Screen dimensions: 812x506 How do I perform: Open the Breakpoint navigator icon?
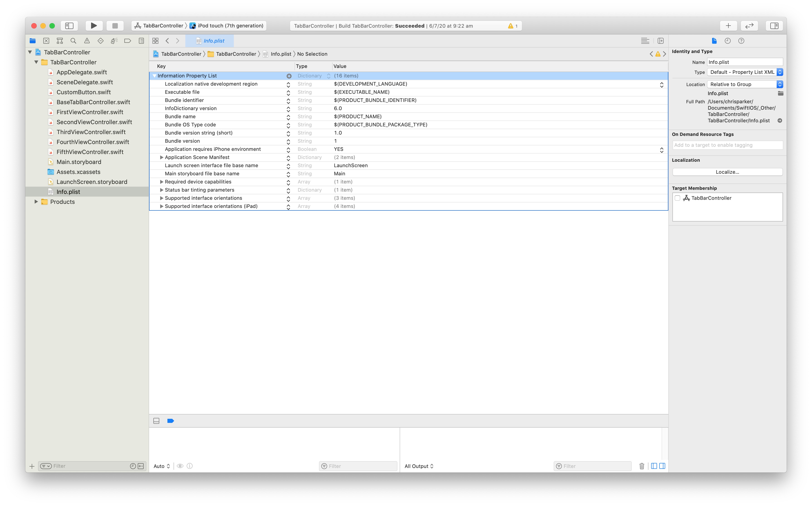128,41
